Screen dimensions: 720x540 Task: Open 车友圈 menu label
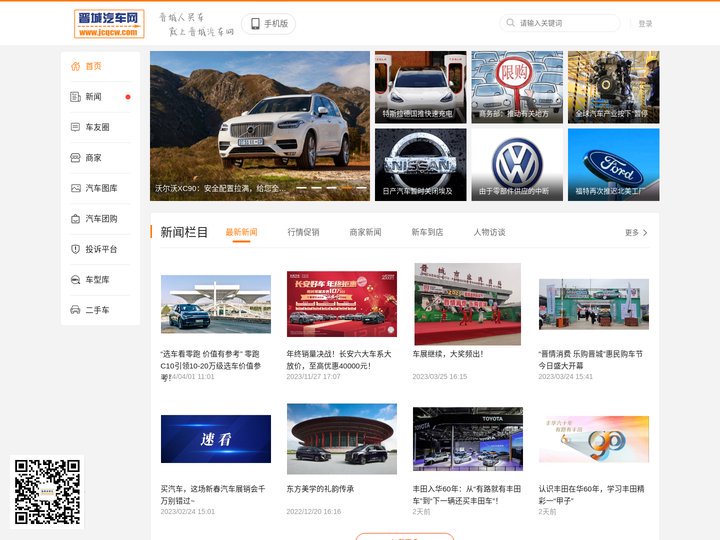coord(97,127)
